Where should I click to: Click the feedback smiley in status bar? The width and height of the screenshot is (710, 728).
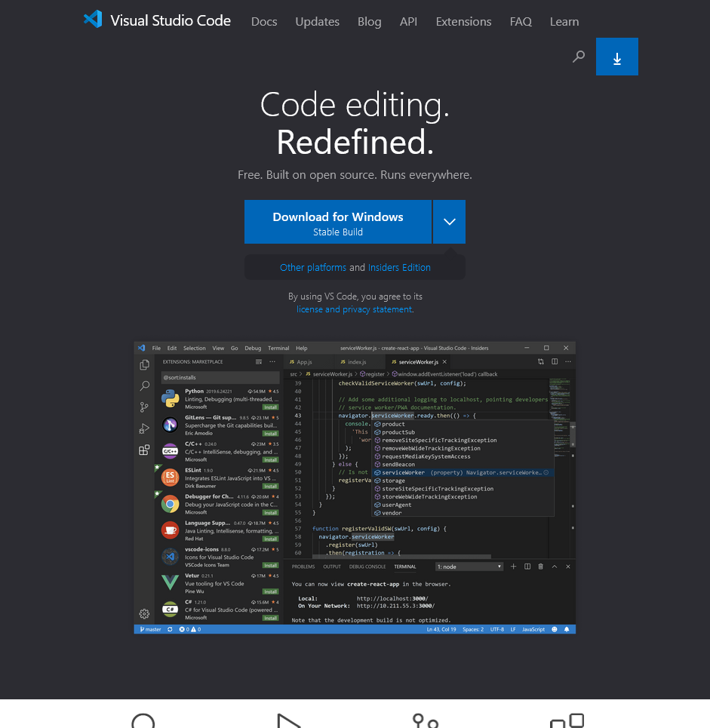point(555,630)
